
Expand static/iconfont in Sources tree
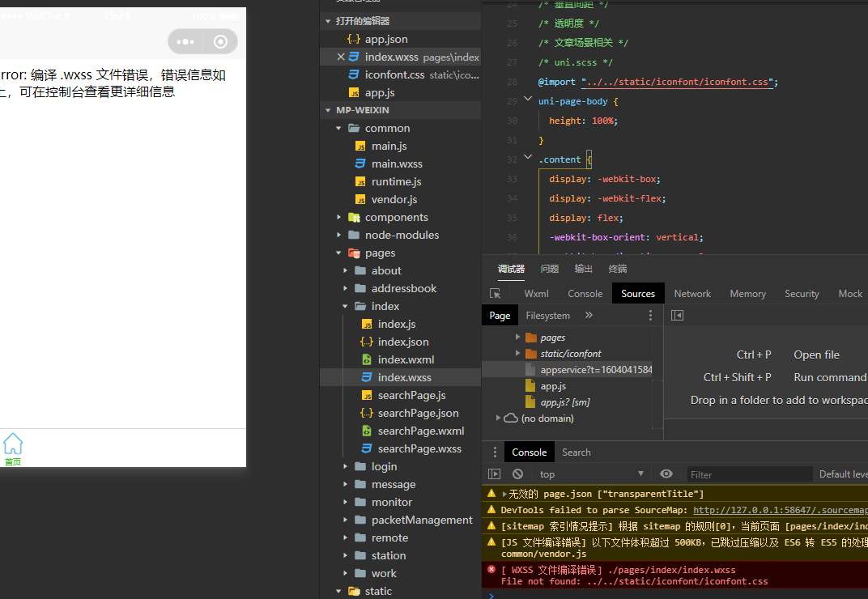[517, 353]
